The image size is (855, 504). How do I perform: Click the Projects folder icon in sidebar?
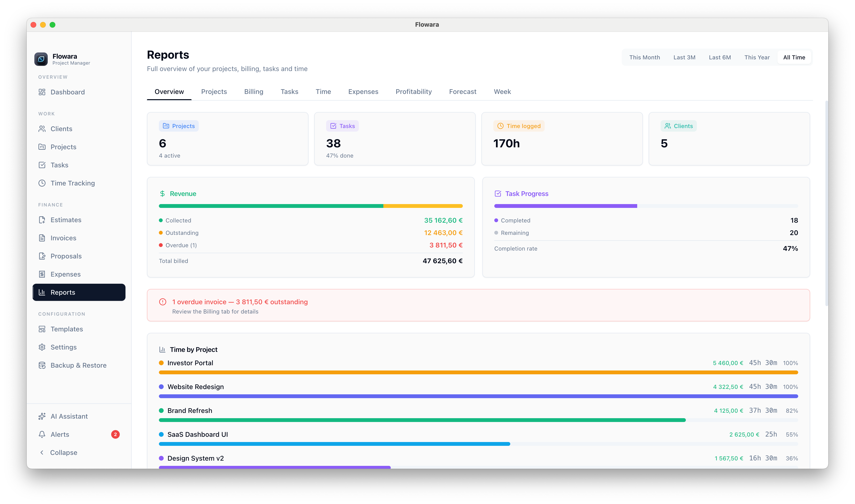coord(42,147)
